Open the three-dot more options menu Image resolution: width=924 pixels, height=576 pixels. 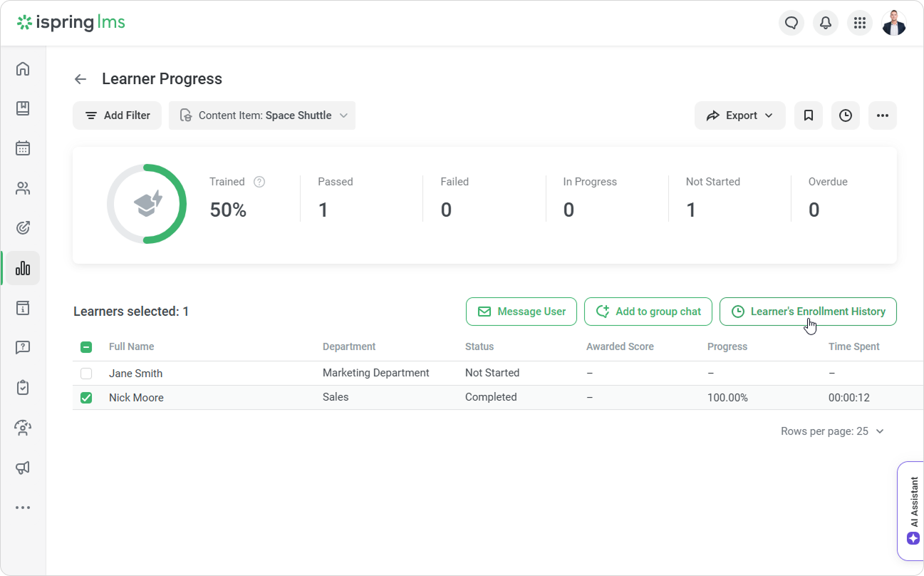click(883, 115)
